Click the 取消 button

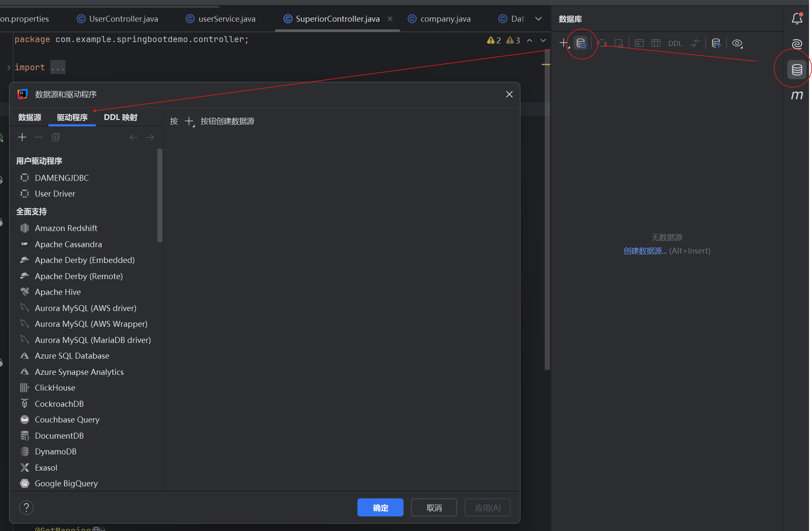pyautogui.click(x=434, y=507)
